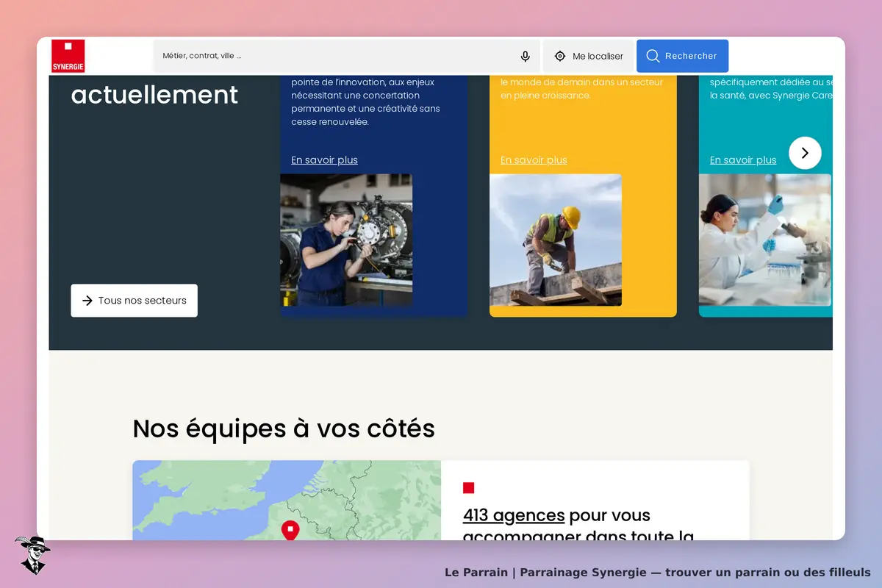The width and height of the screenshot is (882, 588).
Task: Click the geolocation target icon
Action: pos(560,57)
